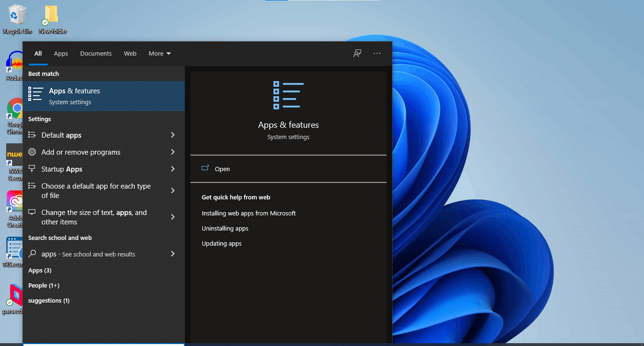Click the NWEA Secure desktop shortcut
Viewport: 644px width, 346px height.
pos(14,163)
